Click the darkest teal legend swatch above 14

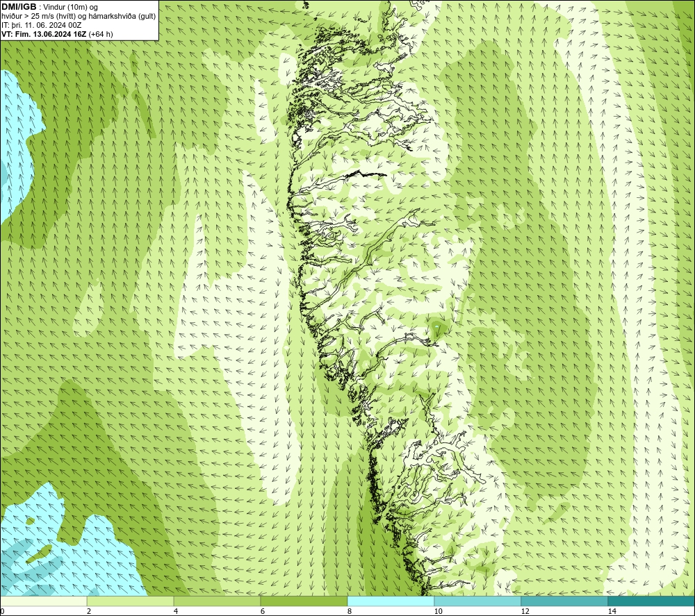[652, 601]
